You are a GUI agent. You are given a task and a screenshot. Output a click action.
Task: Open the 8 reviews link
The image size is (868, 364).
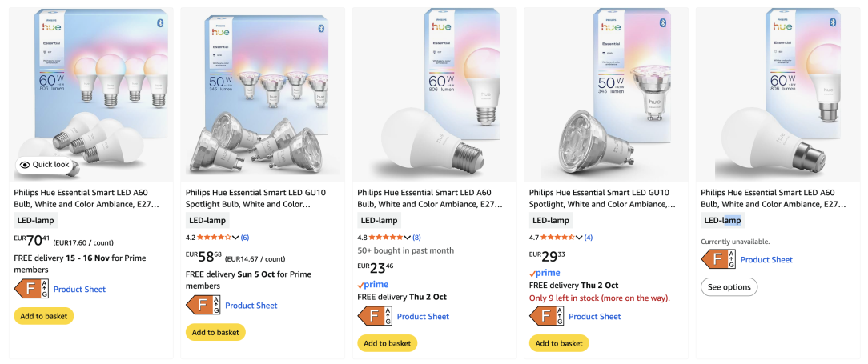pyautogui.click(x=416, y=237)
